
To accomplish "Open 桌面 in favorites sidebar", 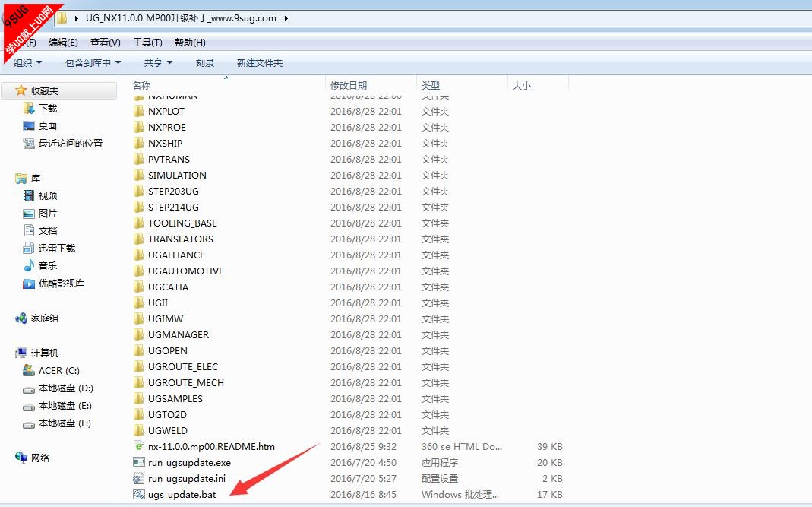I will click(40, 126).
